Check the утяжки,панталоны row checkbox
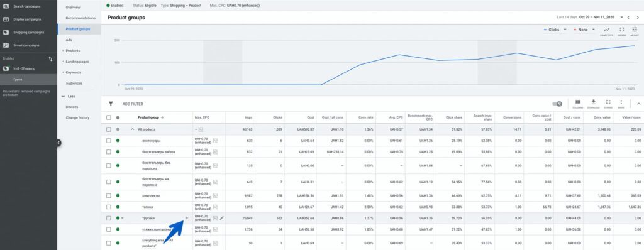Screen dimensions: 644x250 point(108,229)
